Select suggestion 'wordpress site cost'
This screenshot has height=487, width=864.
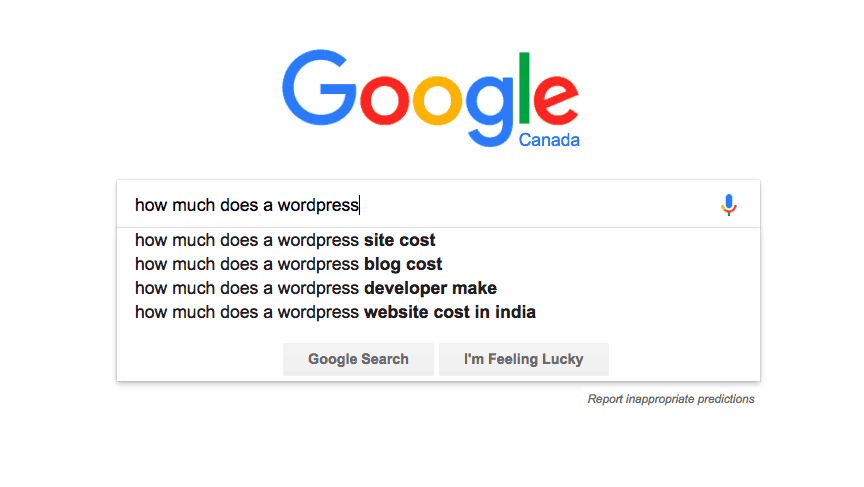point(285,240)
